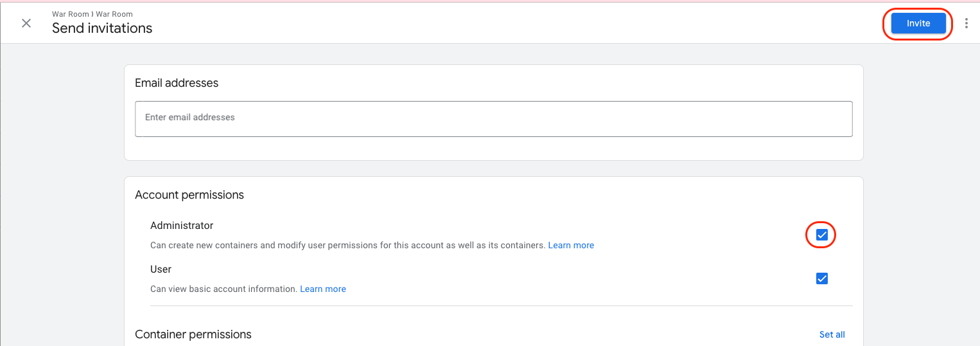The height and width of the screenshot is (346, 980).
Task: Focus the Enter email addresses field
Action: click(493, 118)
